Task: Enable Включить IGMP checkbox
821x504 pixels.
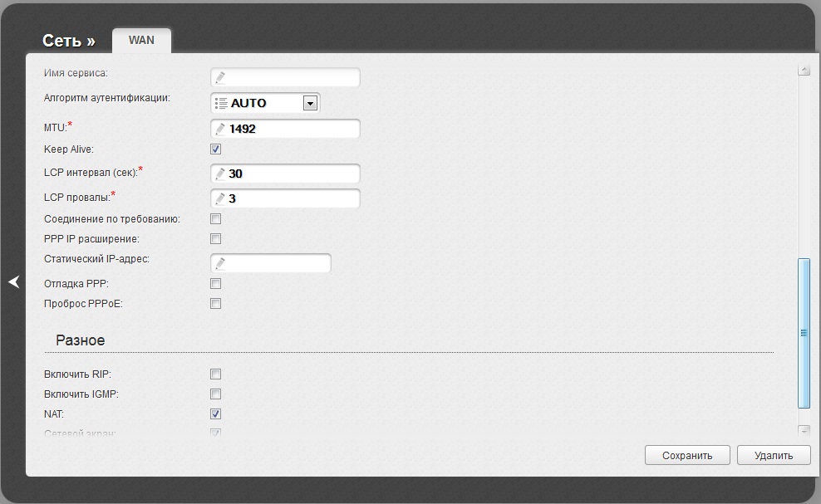Action: pyautogui.click(x=216, y=394)
